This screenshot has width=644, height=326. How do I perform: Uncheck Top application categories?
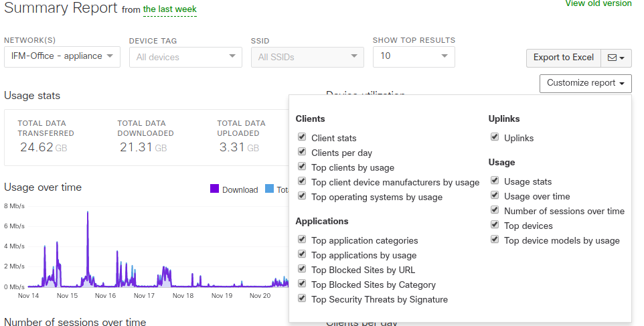302,240
